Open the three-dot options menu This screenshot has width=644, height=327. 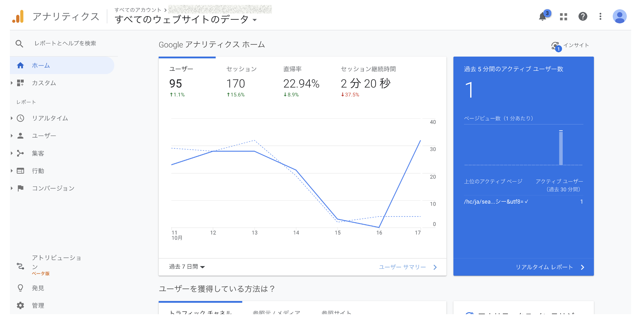600,16
